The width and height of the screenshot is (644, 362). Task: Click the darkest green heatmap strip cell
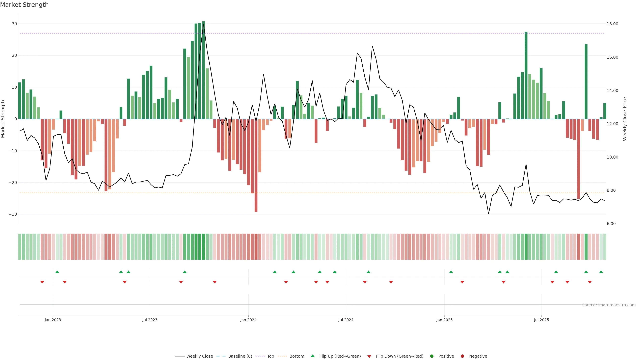[203, 247]
